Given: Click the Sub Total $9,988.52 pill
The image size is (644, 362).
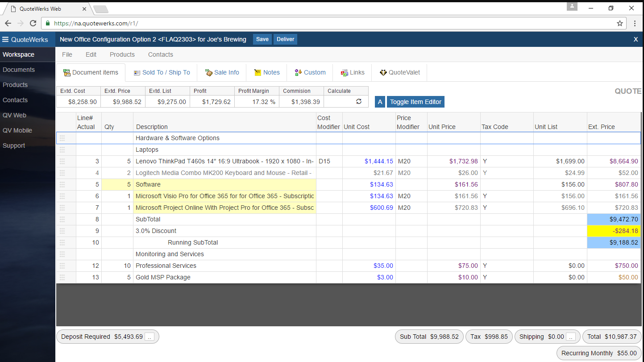Looking at the screenshot, I should tap(429, 337).
